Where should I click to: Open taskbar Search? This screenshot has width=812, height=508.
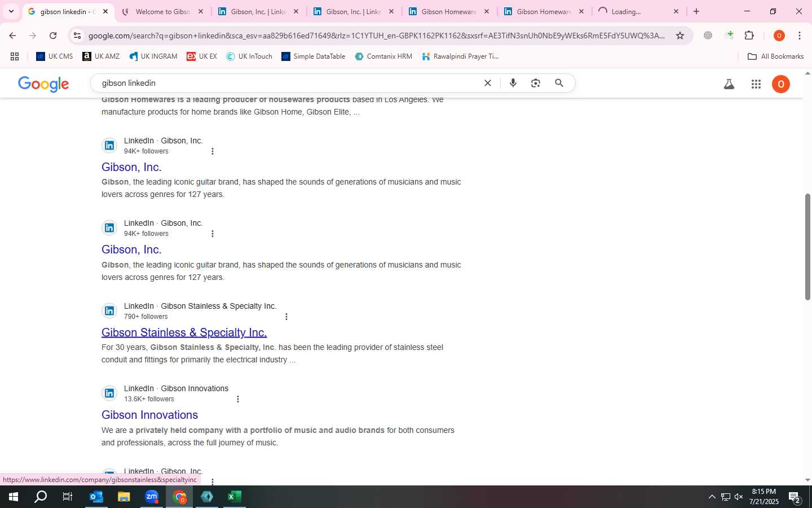pos(41,497)
